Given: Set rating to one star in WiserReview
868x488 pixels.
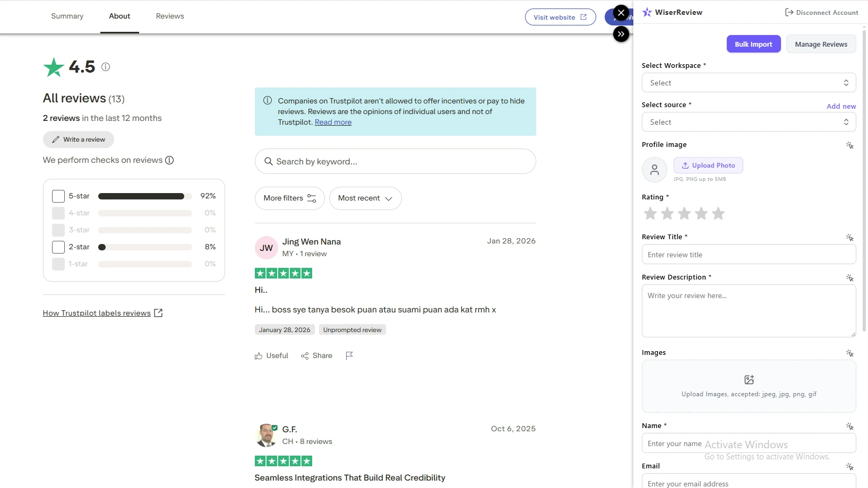Looking at the screenshot, I should 650,213.
